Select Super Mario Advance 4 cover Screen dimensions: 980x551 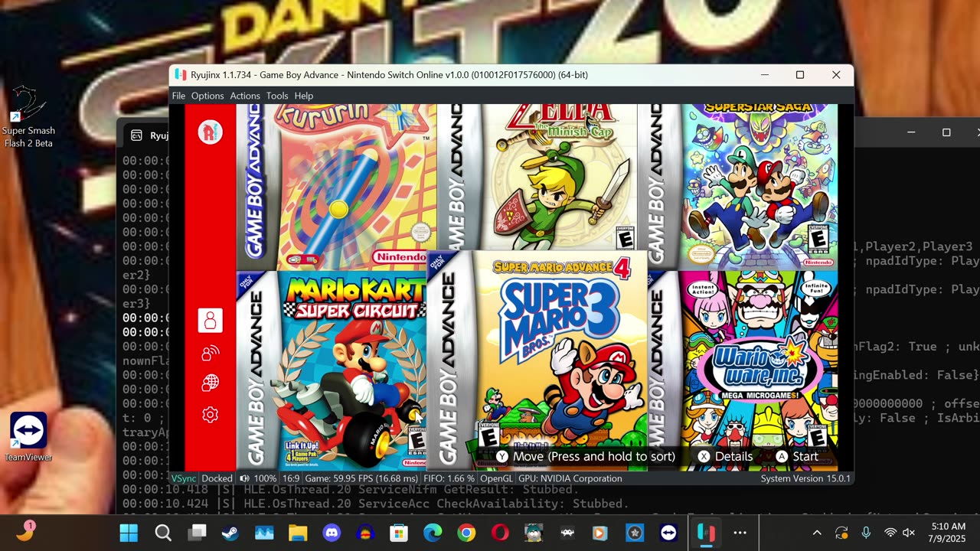point(537,360)
